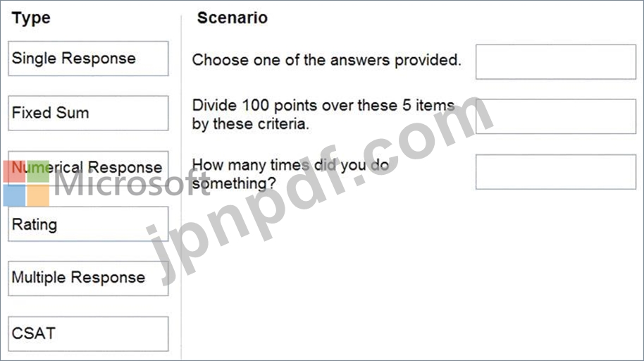Select the Rating type box
This screenshot has height=361, width=644.
click(x=88, y=224)
